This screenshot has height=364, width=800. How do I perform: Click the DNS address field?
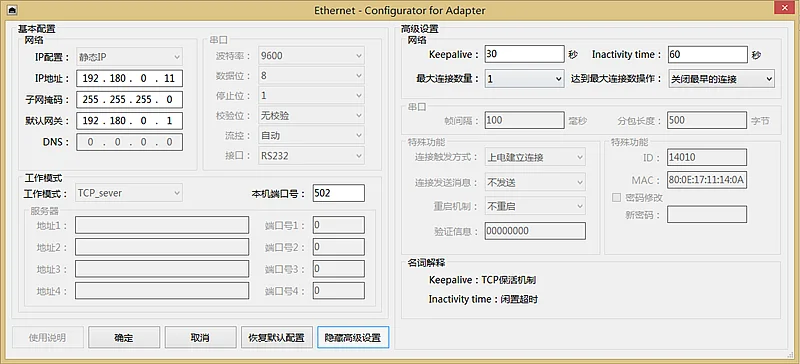point(129,142)
